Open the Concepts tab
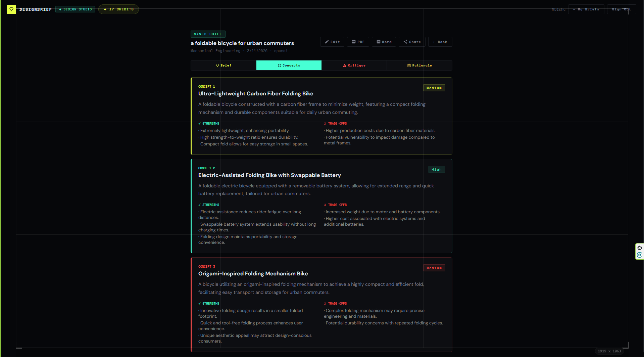Viewport: 644px width, 357px height. 289,65
